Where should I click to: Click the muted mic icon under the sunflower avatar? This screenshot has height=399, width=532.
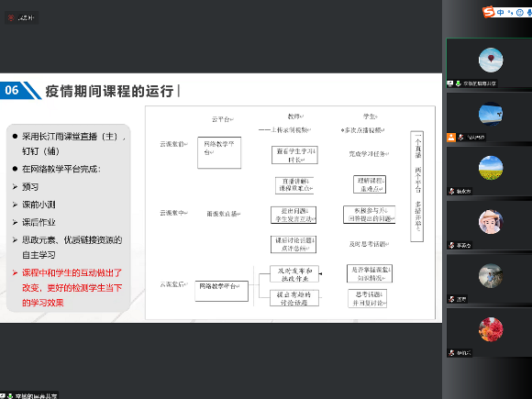click(451, 192)
